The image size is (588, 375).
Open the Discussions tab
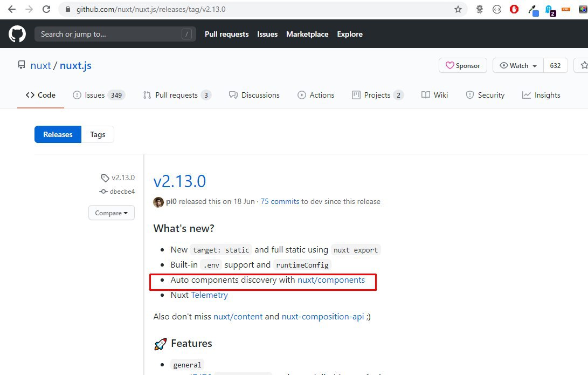pos(254,96)
